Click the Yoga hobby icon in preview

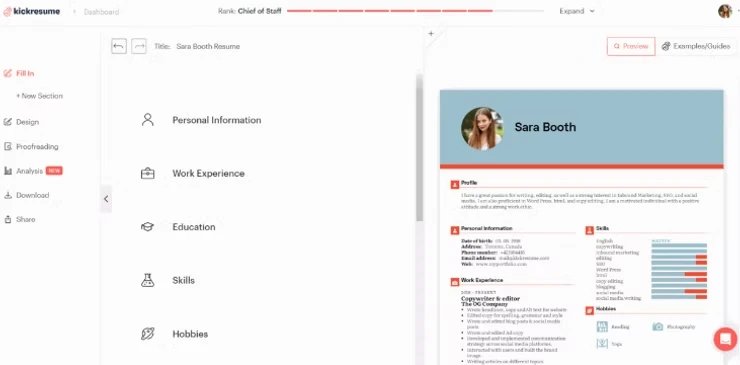[602, 344]
